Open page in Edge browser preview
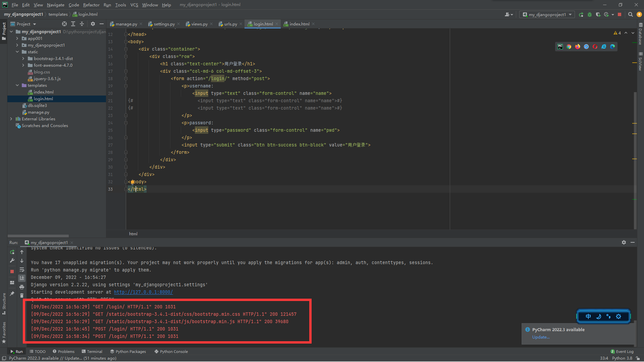This screenshot has width=644, height=362. pos(612,47)
